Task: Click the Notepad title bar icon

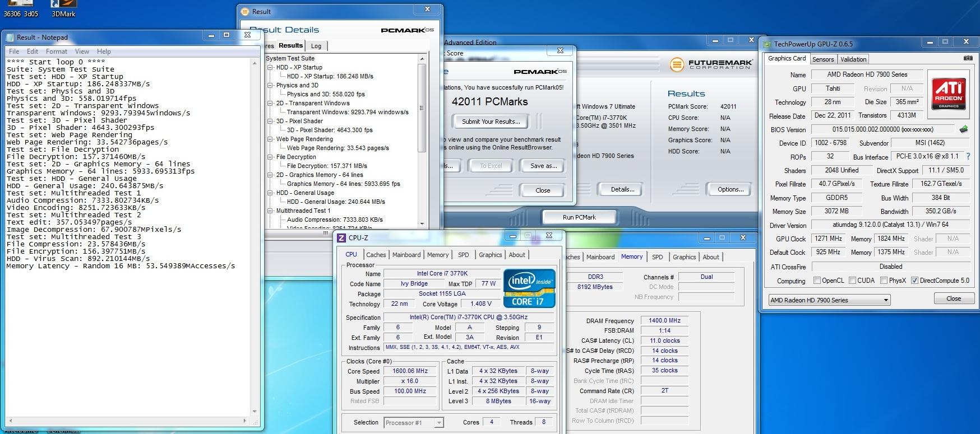Action: pyautogui.click(x=10, y=38)
